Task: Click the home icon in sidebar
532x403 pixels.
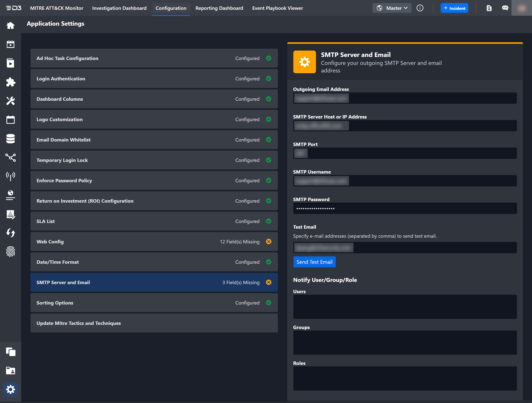Action: click(x=10, y=25)
